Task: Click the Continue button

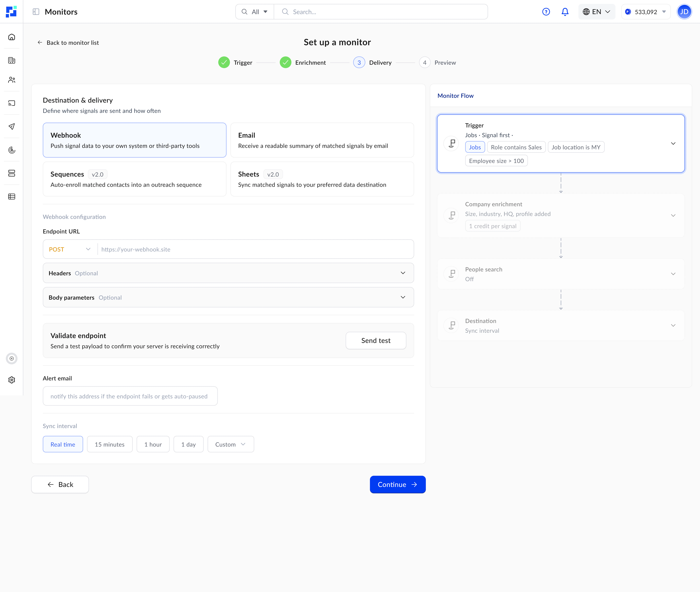Action: [x=398, y=485]
